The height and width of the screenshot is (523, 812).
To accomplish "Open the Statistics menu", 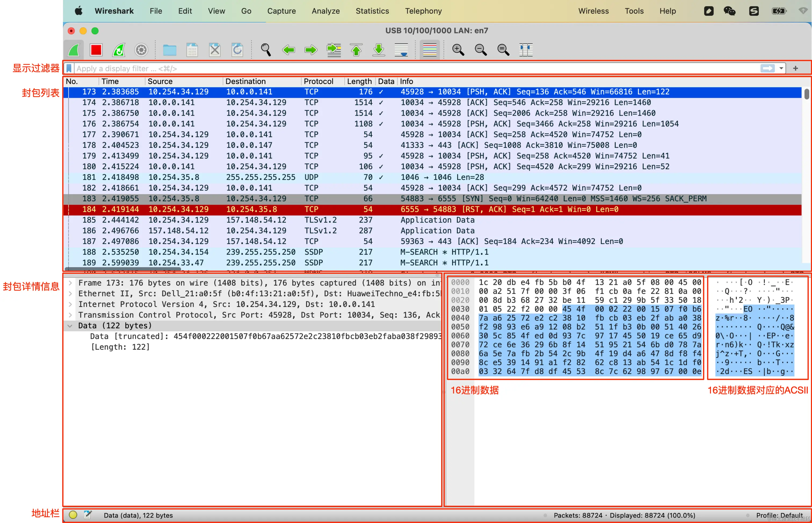I will click(x=372, y=11).
